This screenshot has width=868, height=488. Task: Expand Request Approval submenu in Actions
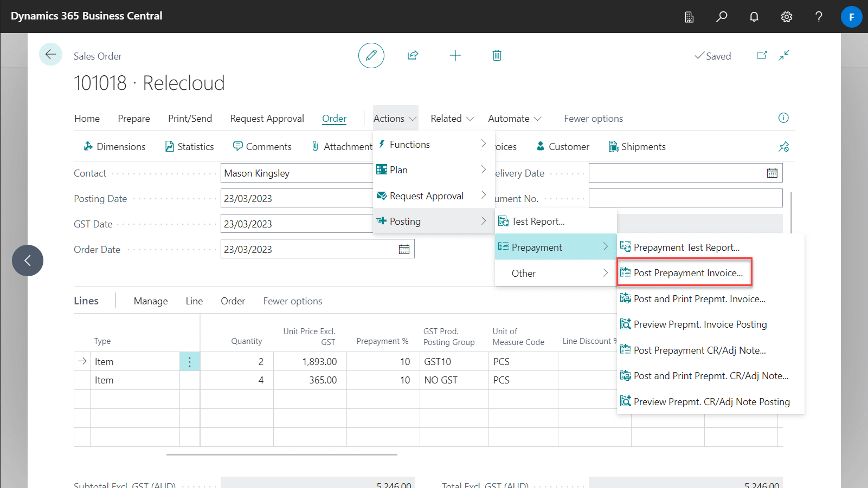tap(434, 196)
